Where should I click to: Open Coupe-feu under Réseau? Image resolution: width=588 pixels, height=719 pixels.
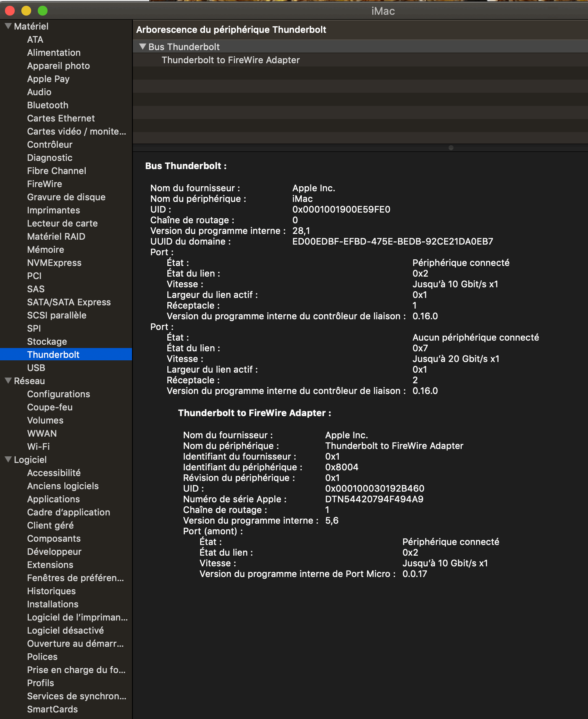50,407
